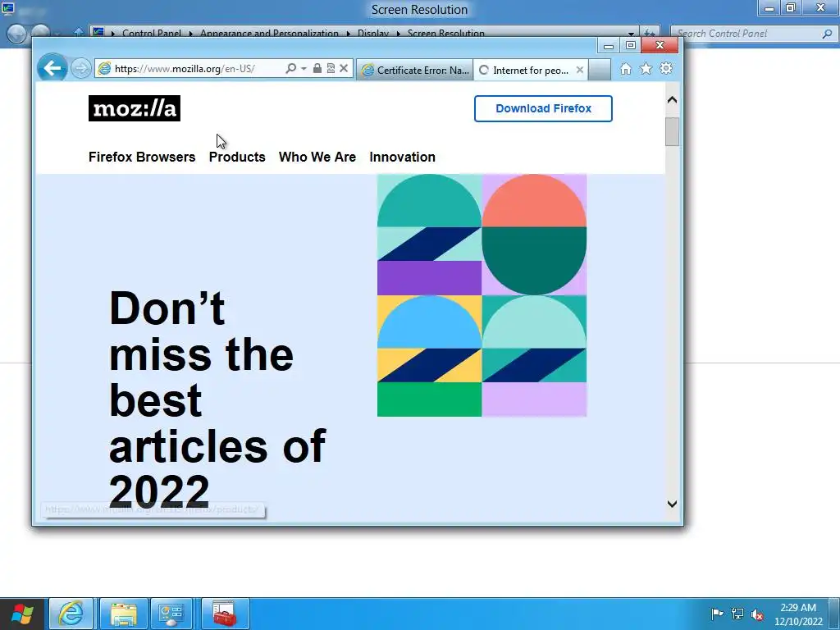This screenshot has height=630, width=840.
Task: Click the network tray icon
Action: coord(737,614)
